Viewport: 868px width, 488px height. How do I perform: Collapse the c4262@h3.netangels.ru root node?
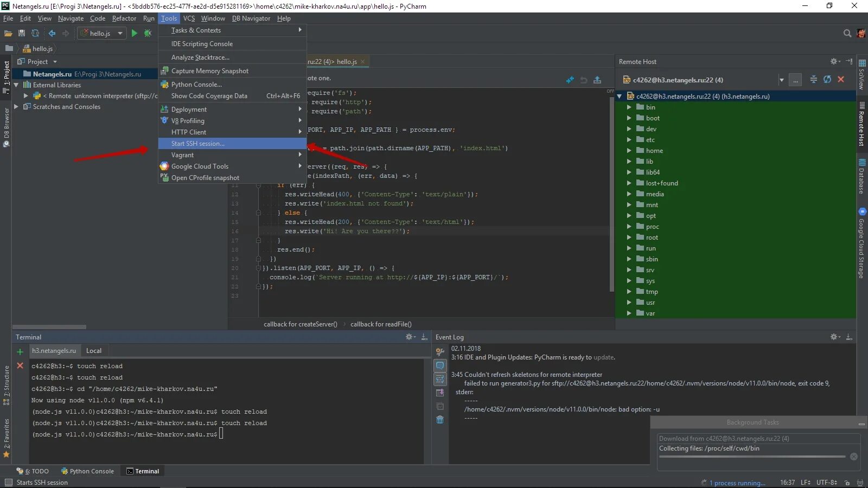click(620, 97)
